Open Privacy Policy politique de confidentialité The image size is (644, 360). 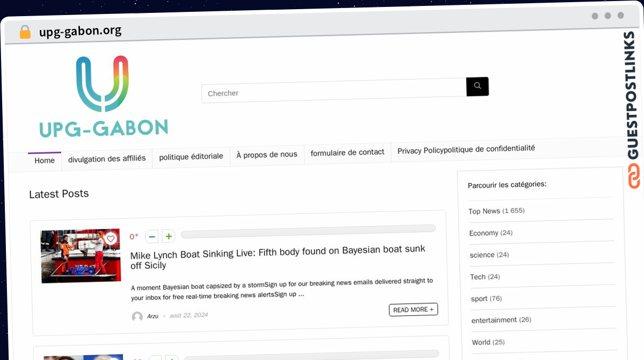click(466, 149)
